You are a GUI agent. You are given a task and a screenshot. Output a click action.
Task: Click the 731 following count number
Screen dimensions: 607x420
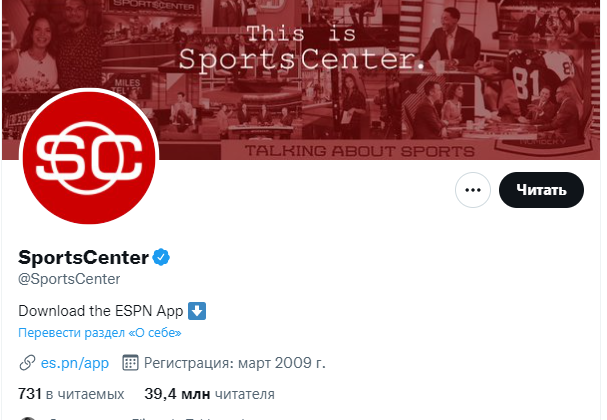(31, 394)
